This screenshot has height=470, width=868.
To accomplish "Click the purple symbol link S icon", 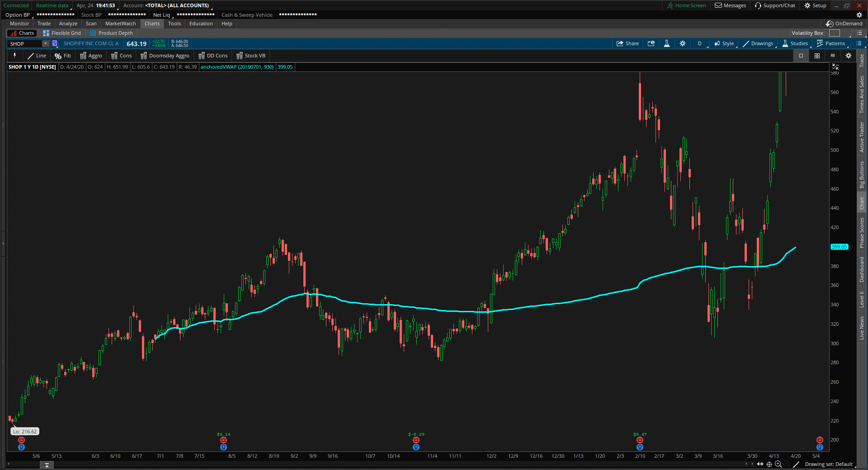I will click(x=55, y=43).
